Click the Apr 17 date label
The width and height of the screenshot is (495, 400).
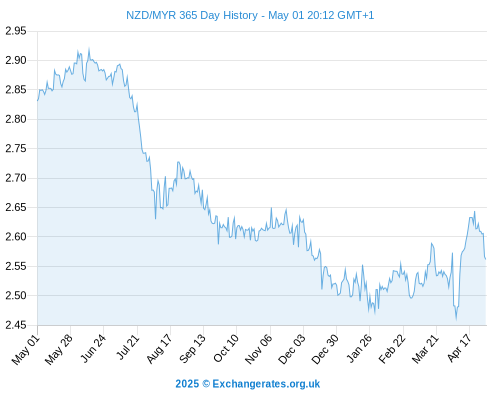[x=459, y=348]
